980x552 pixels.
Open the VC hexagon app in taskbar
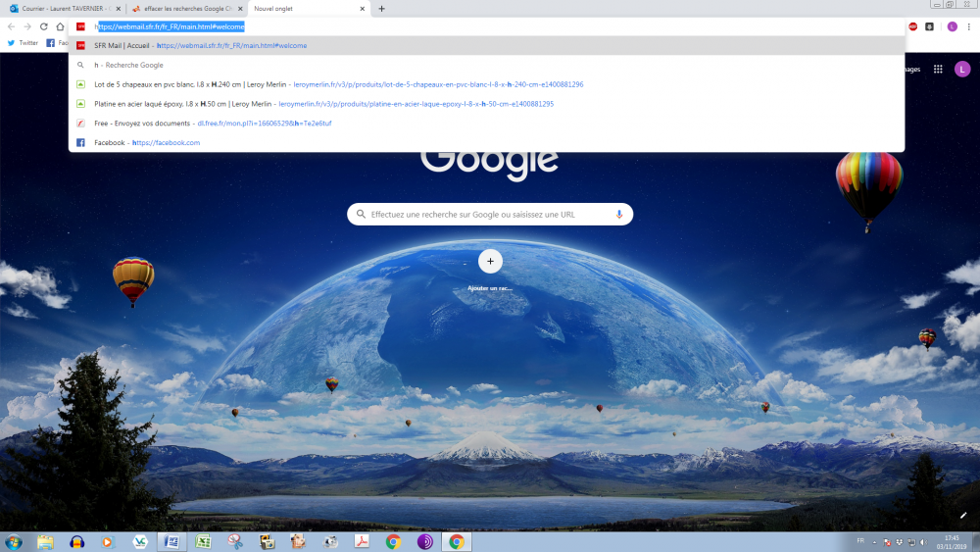[x=140, y=541]
